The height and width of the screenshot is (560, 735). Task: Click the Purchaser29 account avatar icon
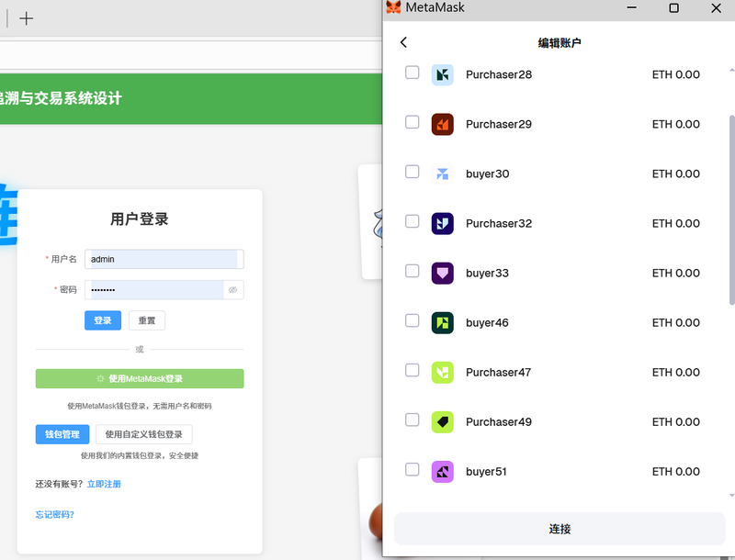pyautogui.click(x=442, y=125)
